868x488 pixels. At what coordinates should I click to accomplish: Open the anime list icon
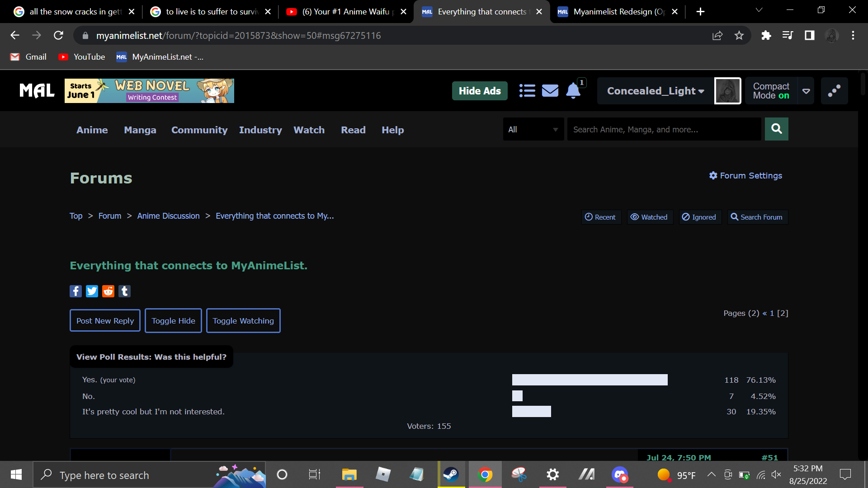tap(527, 91)
